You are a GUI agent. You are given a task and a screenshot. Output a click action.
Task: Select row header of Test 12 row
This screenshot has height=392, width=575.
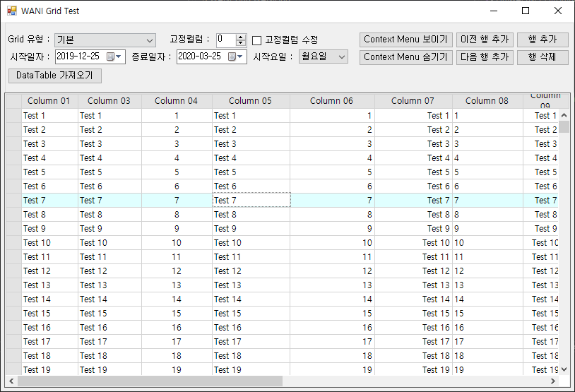pos(13,271)
